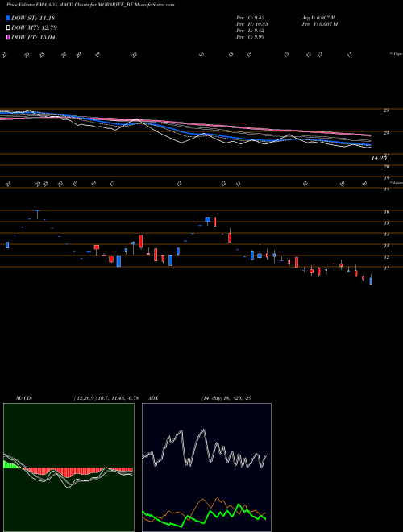
Task: Click the chart title for MORARJEE_BE
Action: point(90,6)
